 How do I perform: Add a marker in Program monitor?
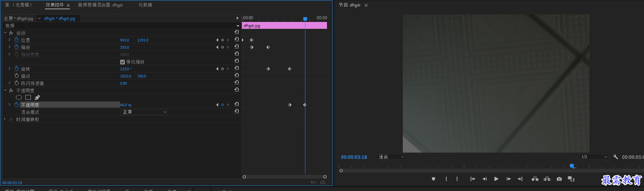(433, 179)
